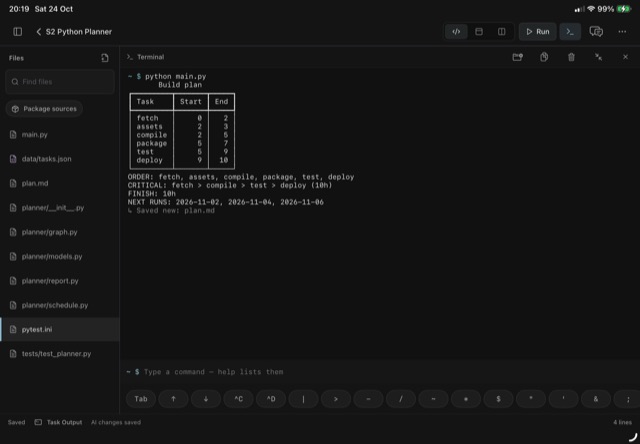Switch to preview-only layout view
The image size is (640, 444).
[x=479, y=32]
